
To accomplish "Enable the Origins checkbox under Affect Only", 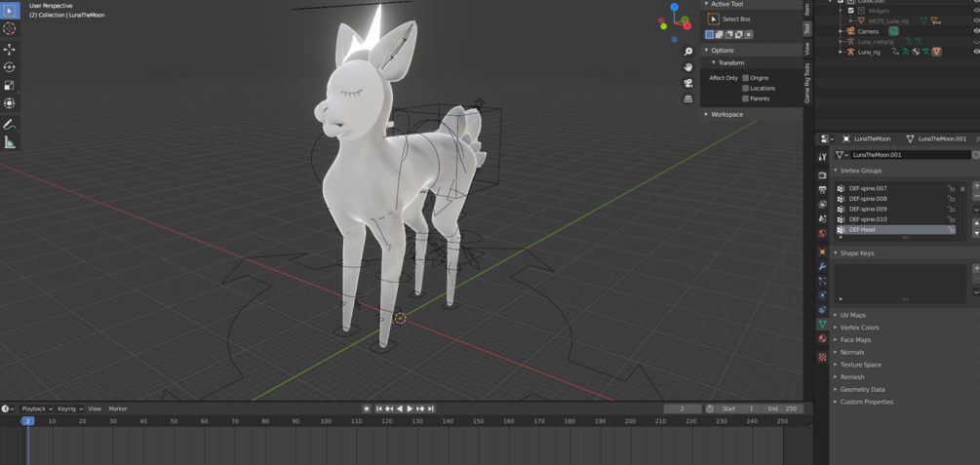I will [x=746, y=78].
